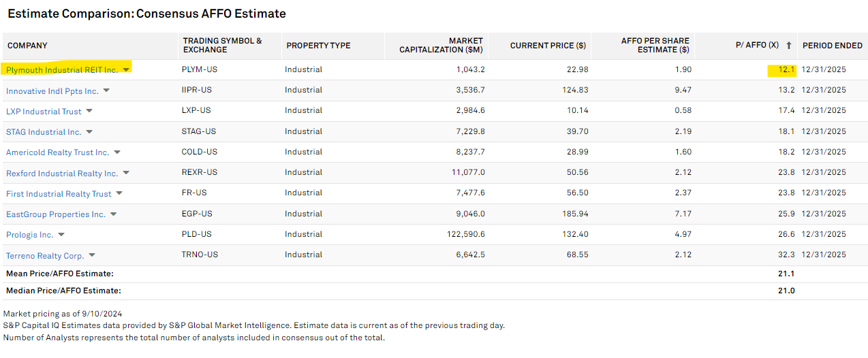
Task: Sort by Current Price column header
Action: coord(548,46)
